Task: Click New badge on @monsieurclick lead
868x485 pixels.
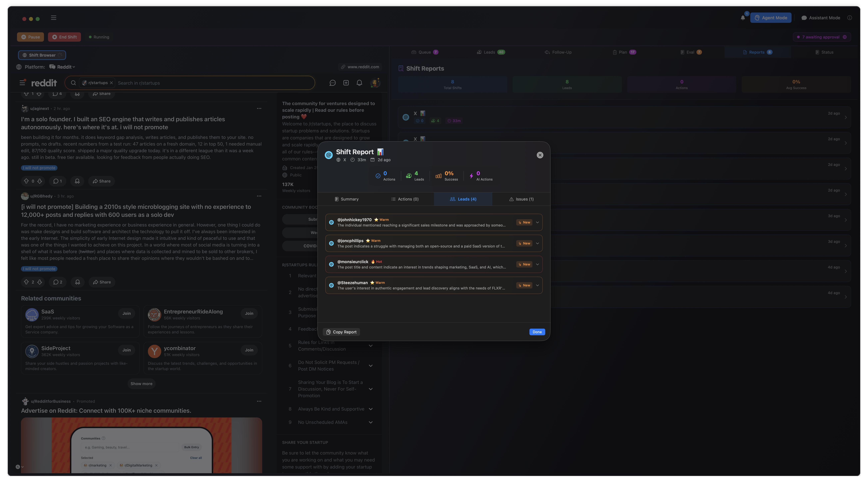Action: click(x=524, y=264)
